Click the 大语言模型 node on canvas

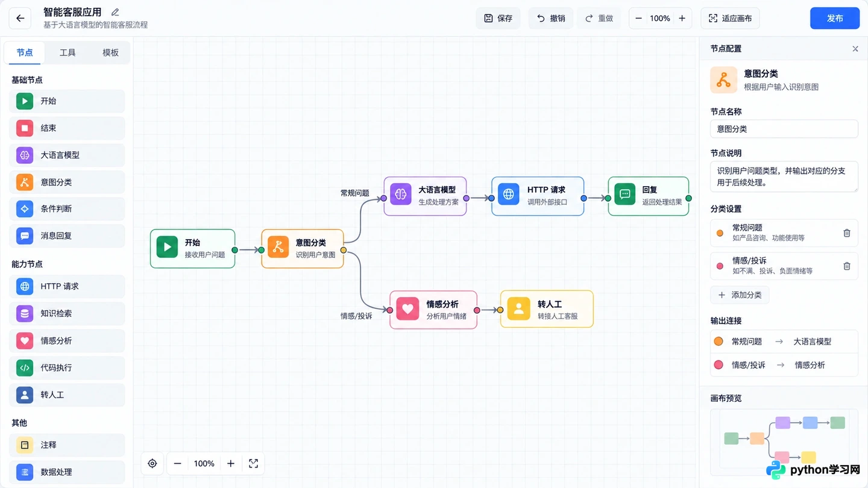[x=426, y=196]
